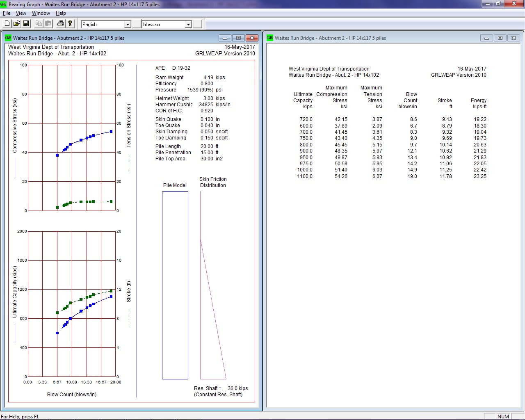Create a new document via toolbar icon

pos(7,23)
